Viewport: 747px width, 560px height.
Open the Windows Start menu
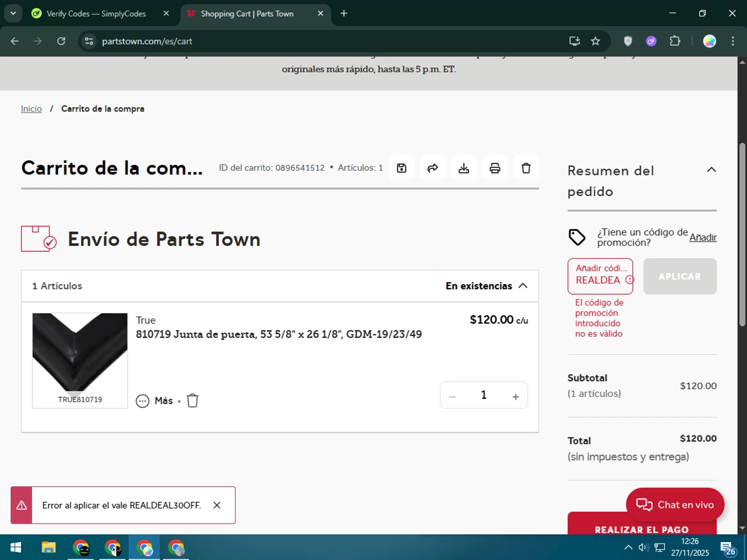coord(16,548)
